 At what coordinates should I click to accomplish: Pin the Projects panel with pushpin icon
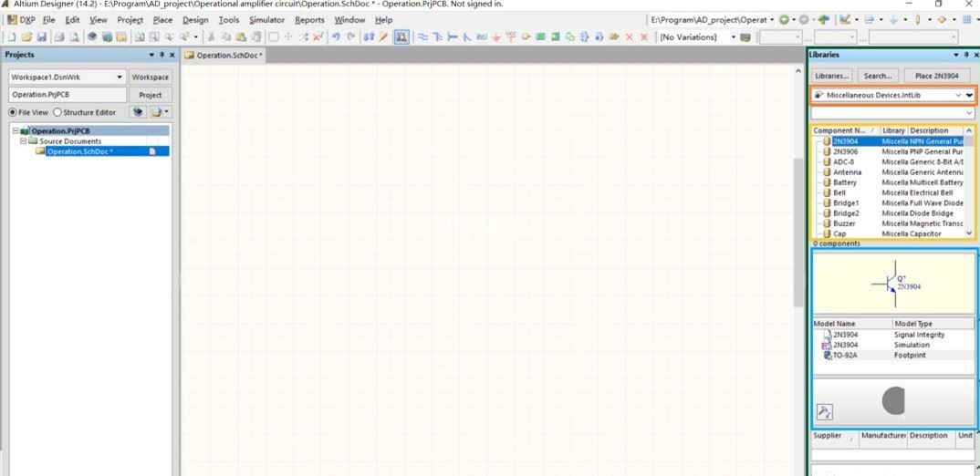[162, 55]
